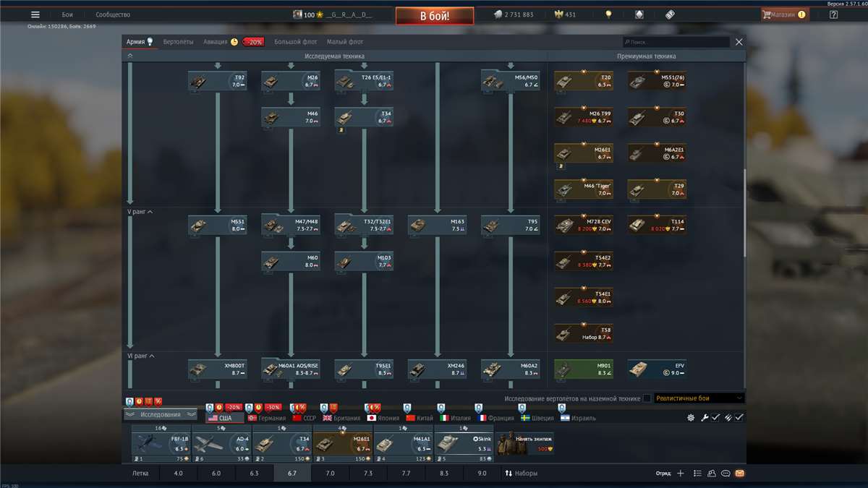This screenshot has width=868, height=488.
Task: Open the player profile 100 level icon
Action: point(297,14)
